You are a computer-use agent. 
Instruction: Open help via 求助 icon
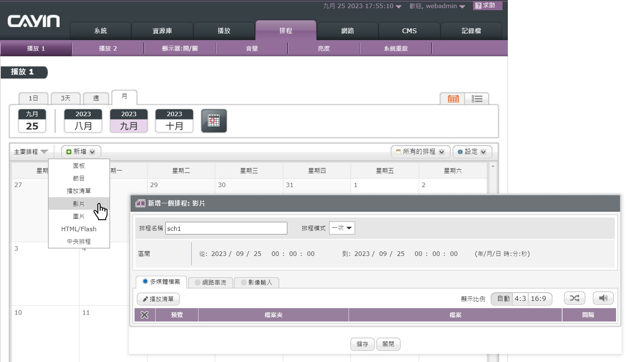pos(488,6)
